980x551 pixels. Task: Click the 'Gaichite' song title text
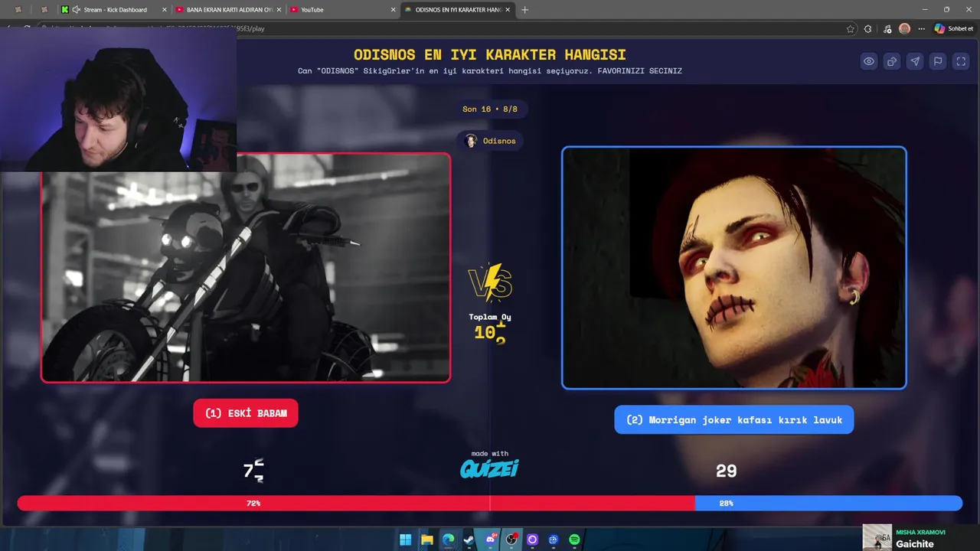tap(915, 544)
